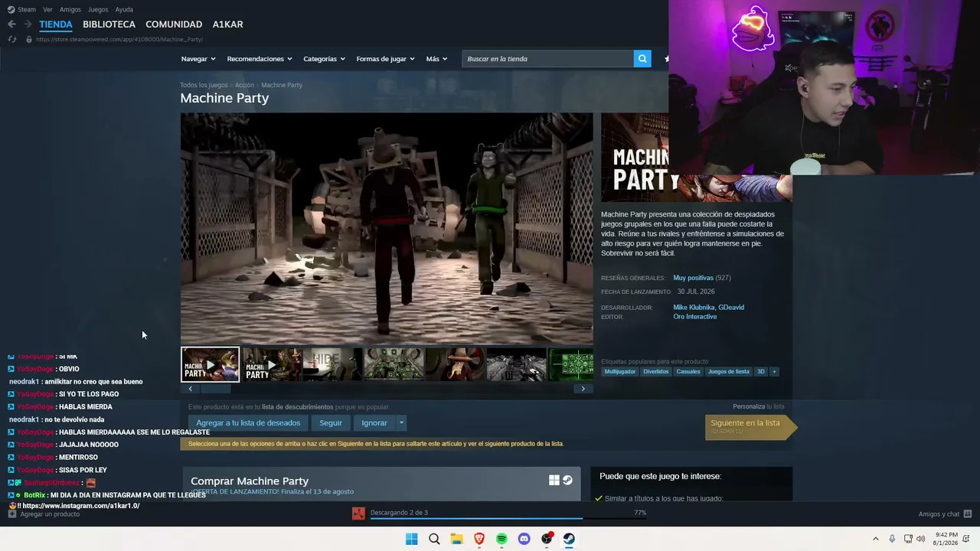Open the Juegos menu
Screen dimensions: 980x551
(98, 9)
